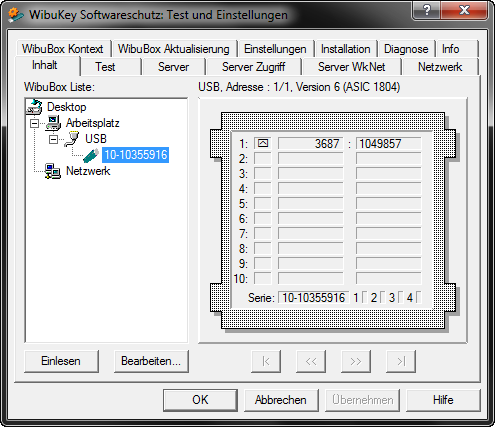Select the Desktop tree label
495x427 pixels.
pyautogui.click(x=67, y=107)
